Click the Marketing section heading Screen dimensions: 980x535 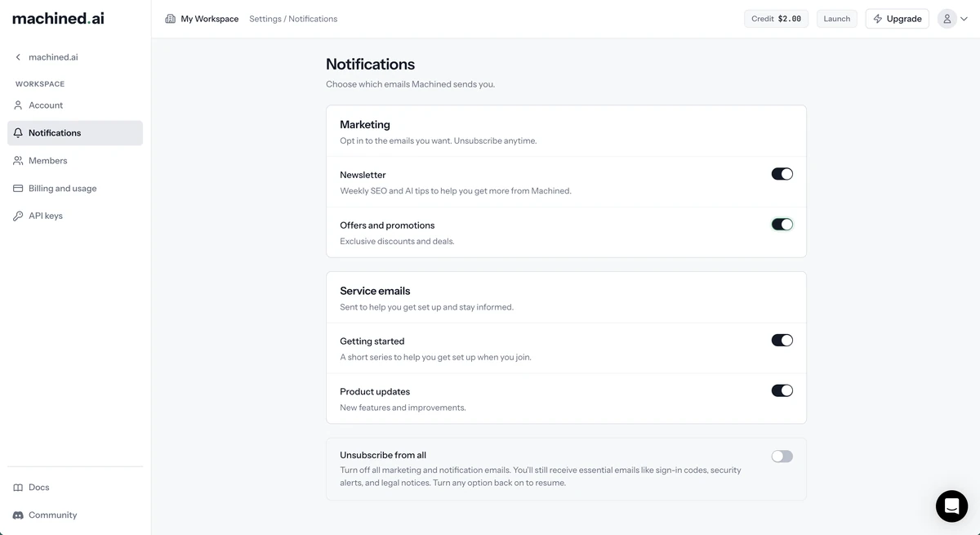click(x=365, y=125)
